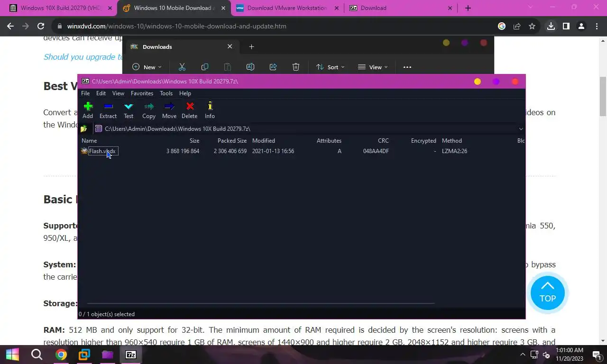
Task: Close the Downloads tab in File Explorer
Action: (x=230, y=46)
